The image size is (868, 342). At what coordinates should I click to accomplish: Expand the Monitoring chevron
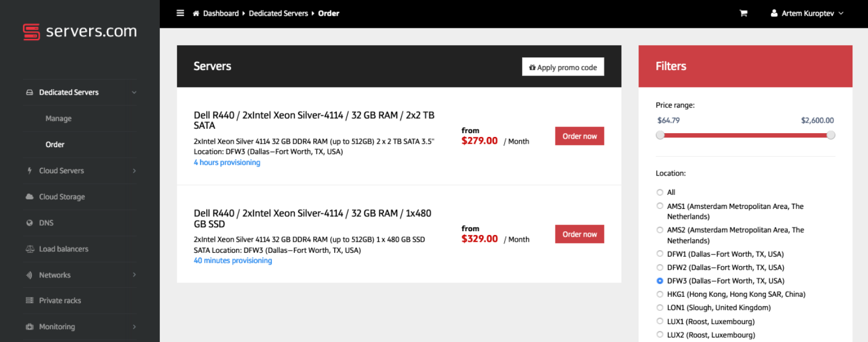click(134, 327)
